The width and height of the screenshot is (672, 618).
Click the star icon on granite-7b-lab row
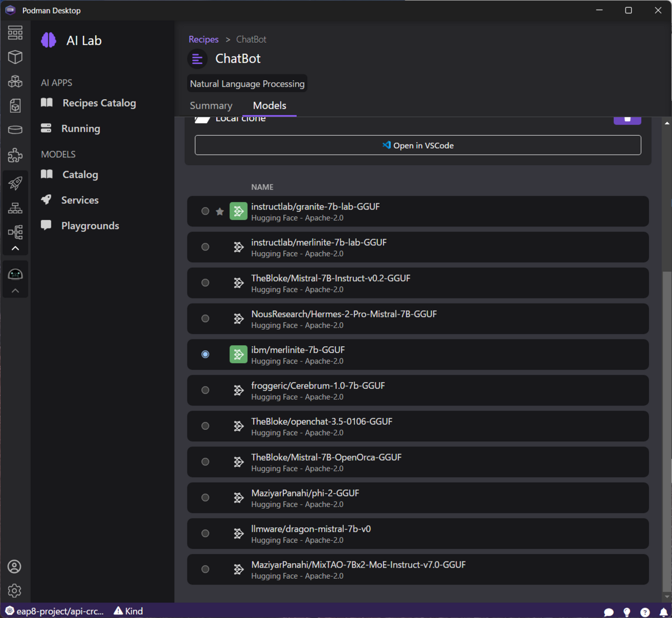[220, 211]
